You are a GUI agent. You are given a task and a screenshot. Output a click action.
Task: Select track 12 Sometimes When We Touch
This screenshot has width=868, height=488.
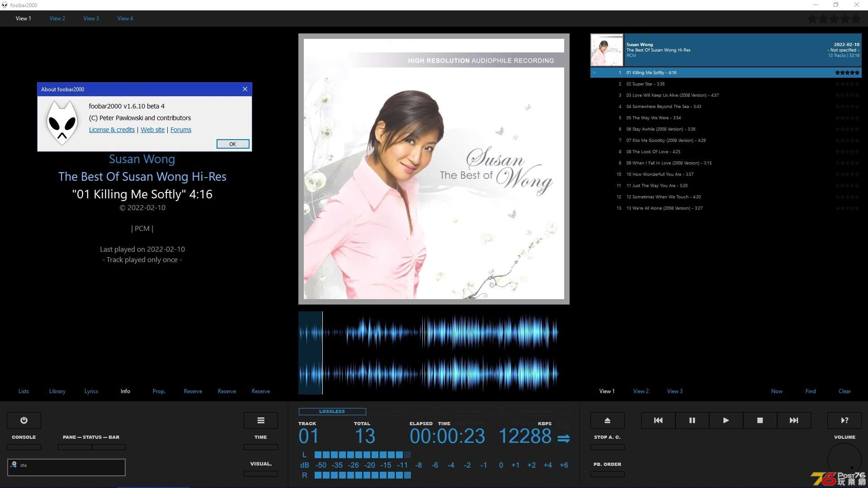coord(726,197)
